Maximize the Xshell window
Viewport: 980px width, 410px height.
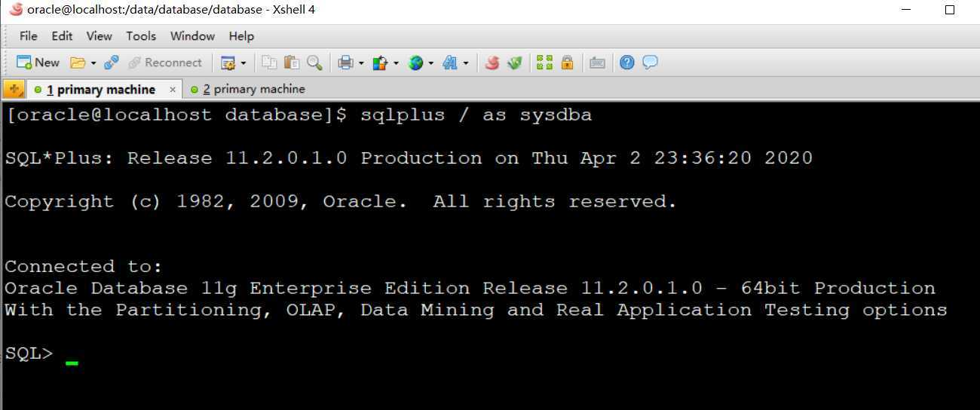point(950,10)
